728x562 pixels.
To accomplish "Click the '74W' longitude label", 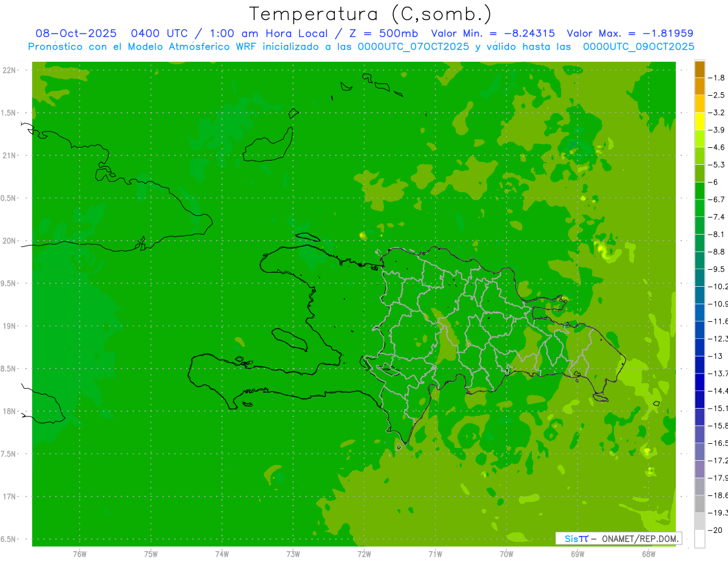I will [221, 554].
